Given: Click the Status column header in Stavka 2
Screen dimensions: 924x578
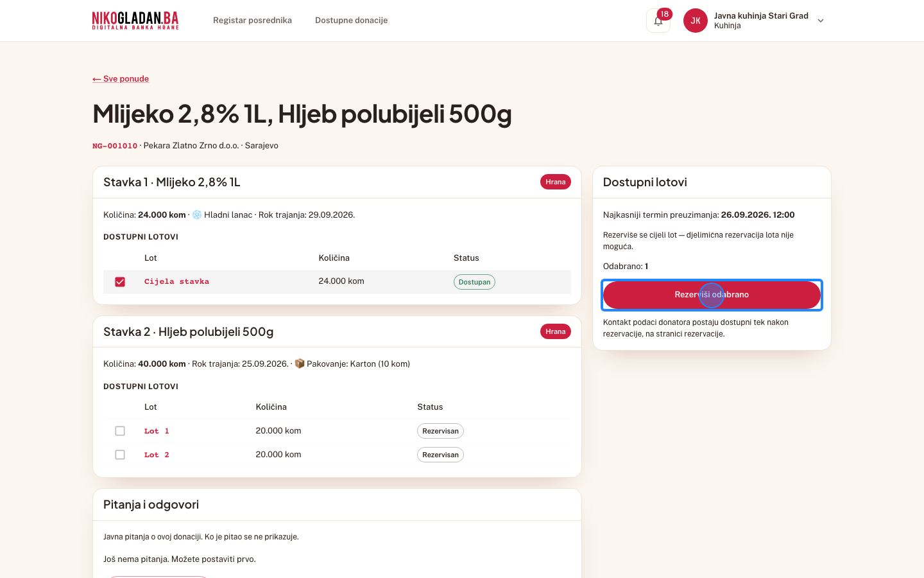Looking at the screenshot, I should pyautogui.click(x=430, y=407).
